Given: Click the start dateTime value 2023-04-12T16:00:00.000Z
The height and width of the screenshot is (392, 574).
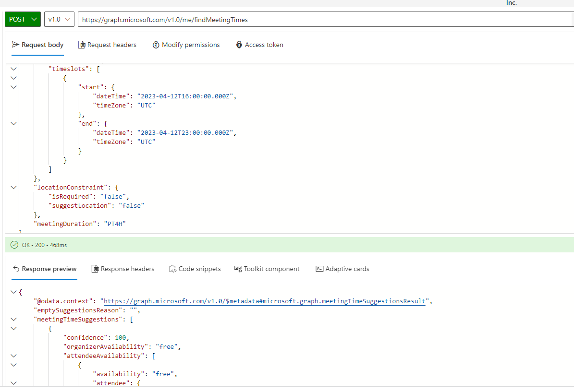Looking at the screenshot, I should point(185,96).
